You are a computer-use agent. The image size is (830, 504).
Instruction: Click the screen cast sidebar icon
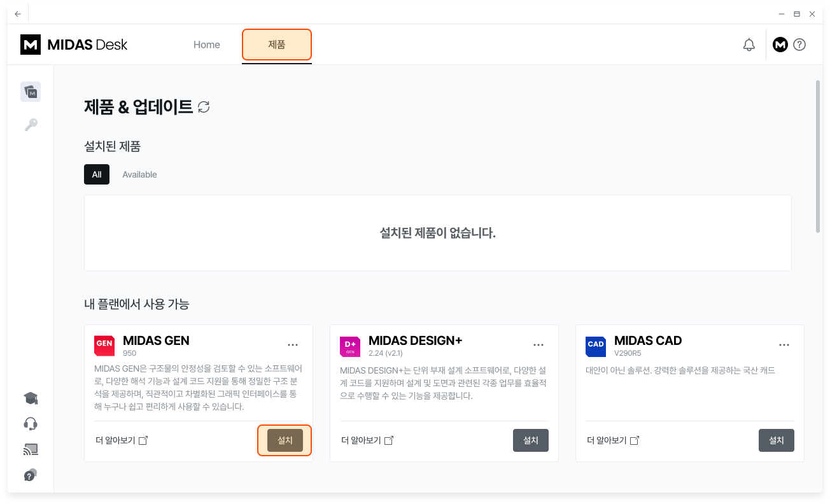(x=31, y=450)
